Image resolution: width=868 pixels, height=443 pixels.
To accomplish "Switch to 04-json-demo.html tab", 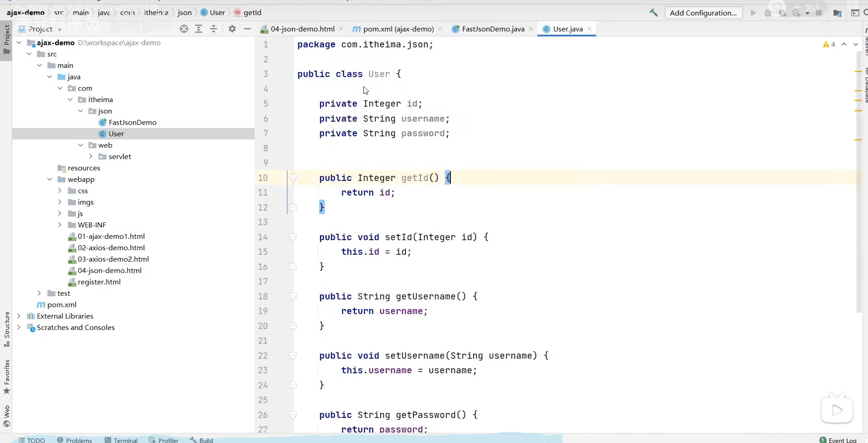I will (x=302, y=29).
